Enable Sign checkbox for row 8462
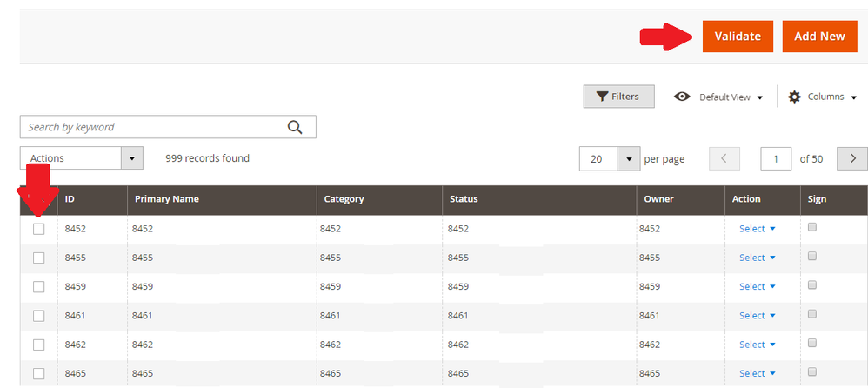This screenshot has width=868, height=388. 812,344
